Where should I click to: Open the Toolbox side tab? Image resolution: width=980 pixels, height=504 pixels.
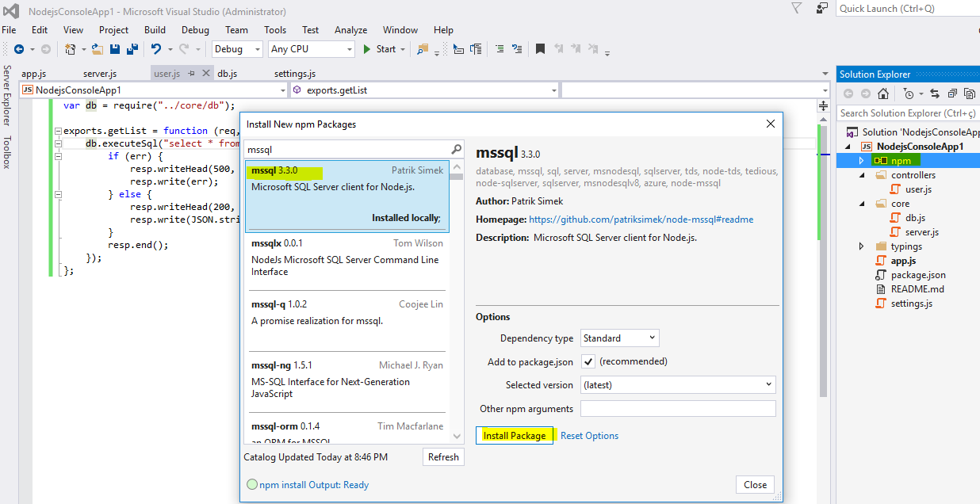[7, 152]
